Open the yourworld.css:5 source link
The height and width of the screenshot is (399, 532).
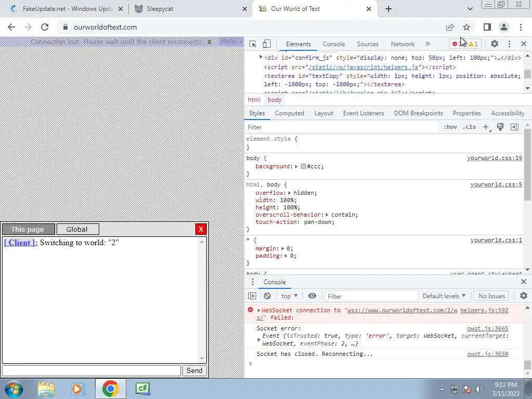[496, 184]
